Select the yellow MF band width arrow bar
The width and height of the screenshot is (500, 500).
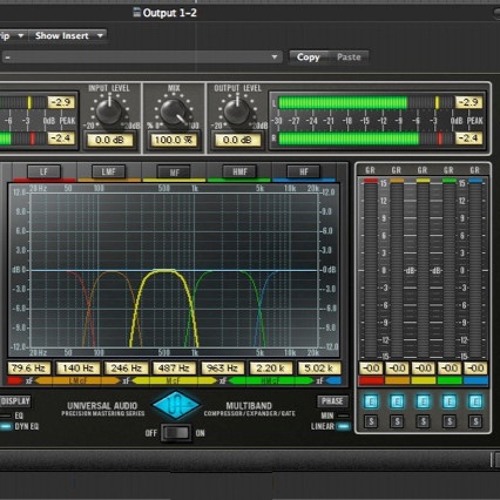tap(174, 380)
